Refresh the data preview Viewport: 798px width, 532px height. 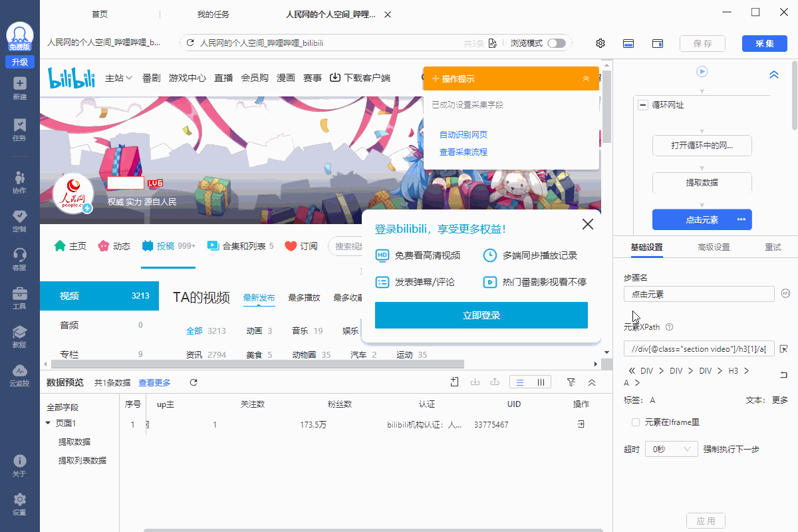click(194, 382)
